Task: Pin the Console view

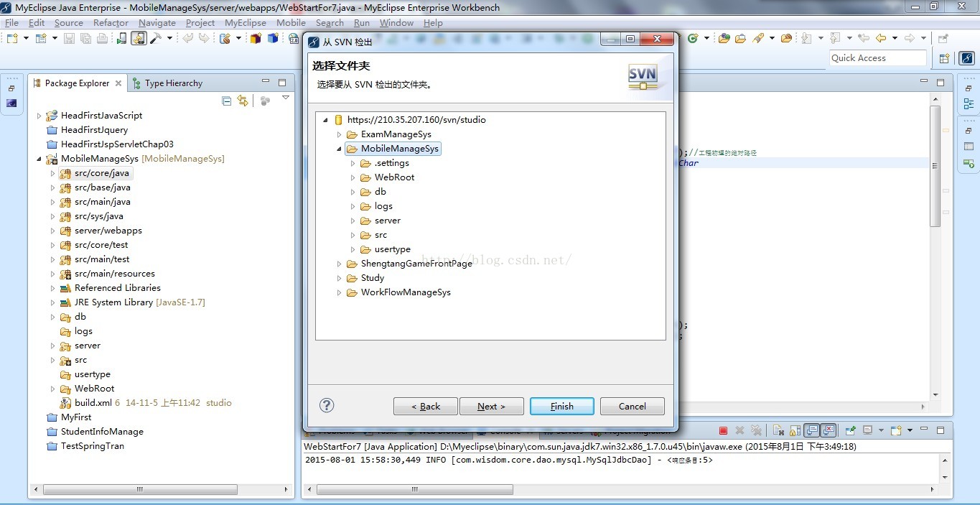Action: tap(851, 430)
